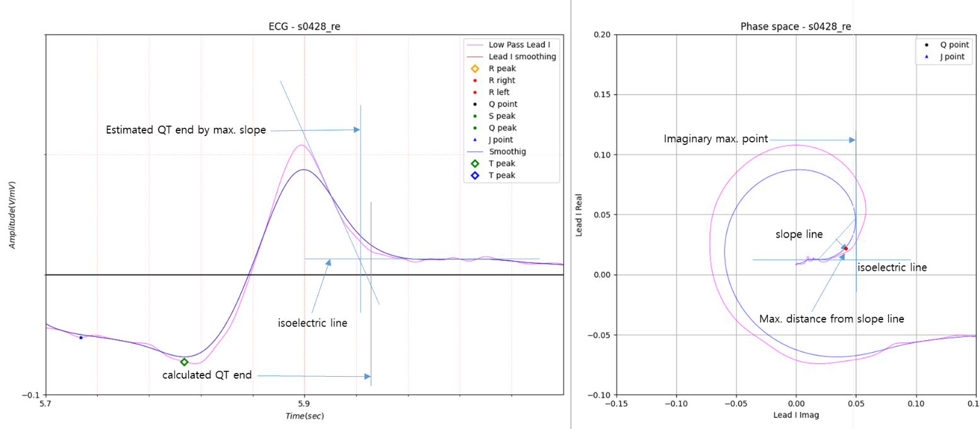980x429 pixels.
Task: Click the "S peak" legend label
Action: point(502,116)
